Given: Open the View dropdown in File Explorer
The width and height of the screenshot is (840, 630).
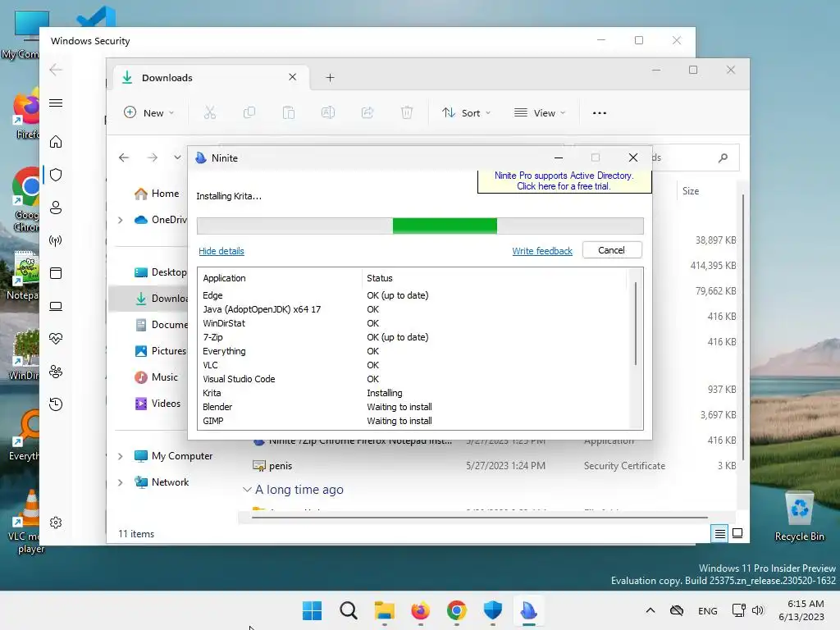Looking at the screenshot, I should click(540, 113).
